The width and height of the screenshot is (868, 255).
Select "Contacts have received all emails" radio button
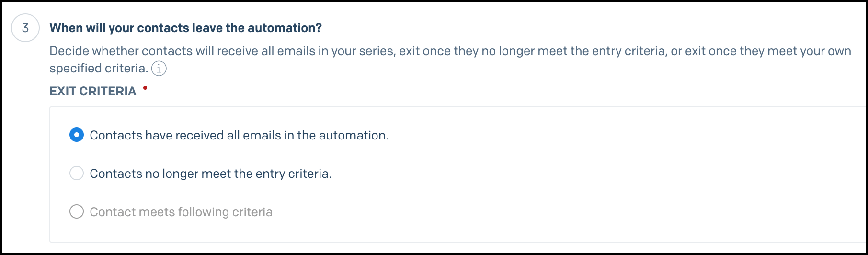tap(77, 135)
